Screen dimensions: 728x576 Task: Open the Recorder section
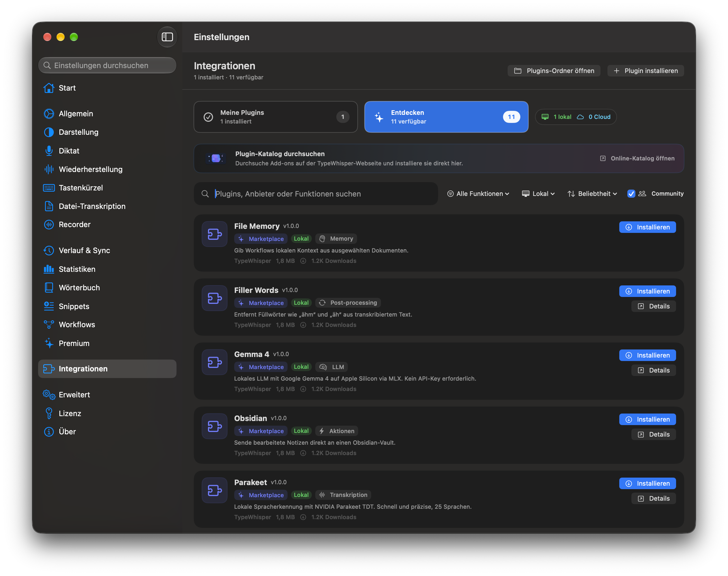point(107,225)
